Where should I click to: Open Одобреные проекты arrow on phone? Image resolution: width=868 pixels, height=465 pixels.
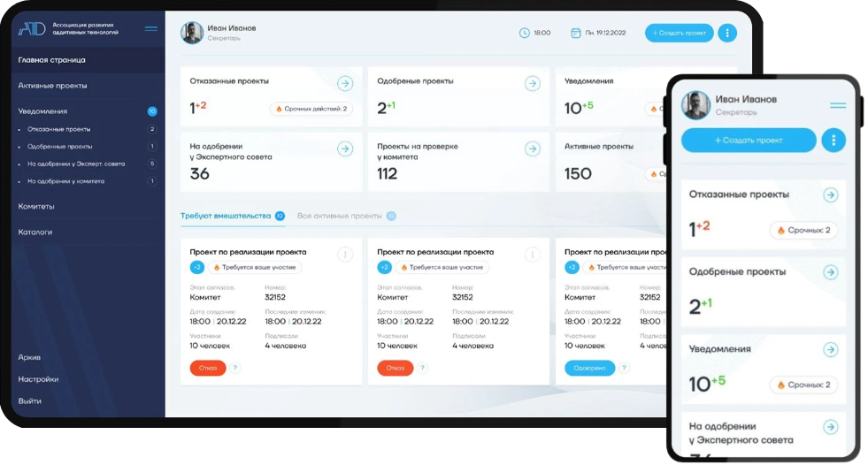coord(830,272)
